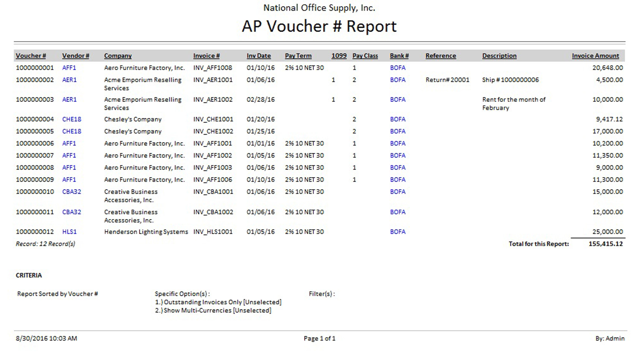This screenshot has width=644, height=354.
Task: Open vendor AER1 on voucher 1000000002
Action: [69, 80]
